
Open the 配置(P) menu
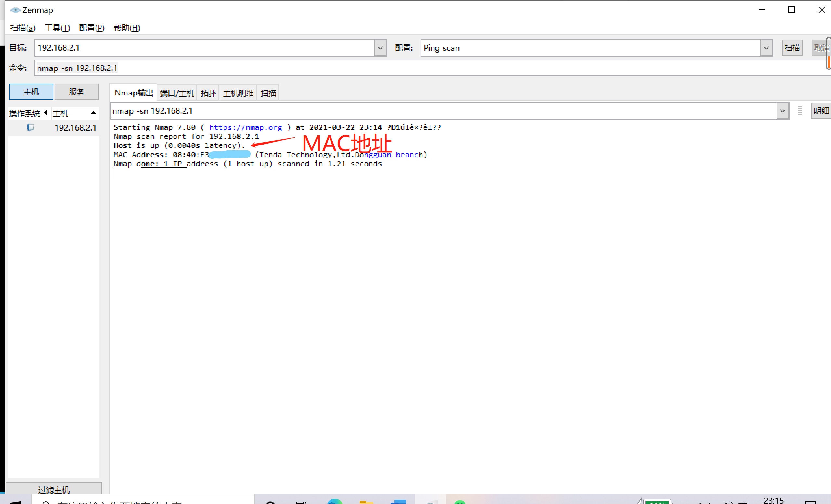tap(91, 28)
